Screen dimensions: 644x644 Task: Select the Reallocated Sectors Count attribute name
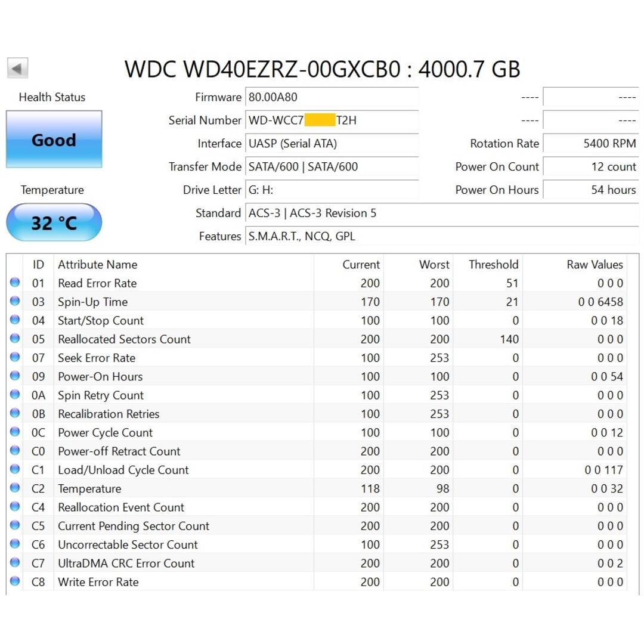(125, 339)
